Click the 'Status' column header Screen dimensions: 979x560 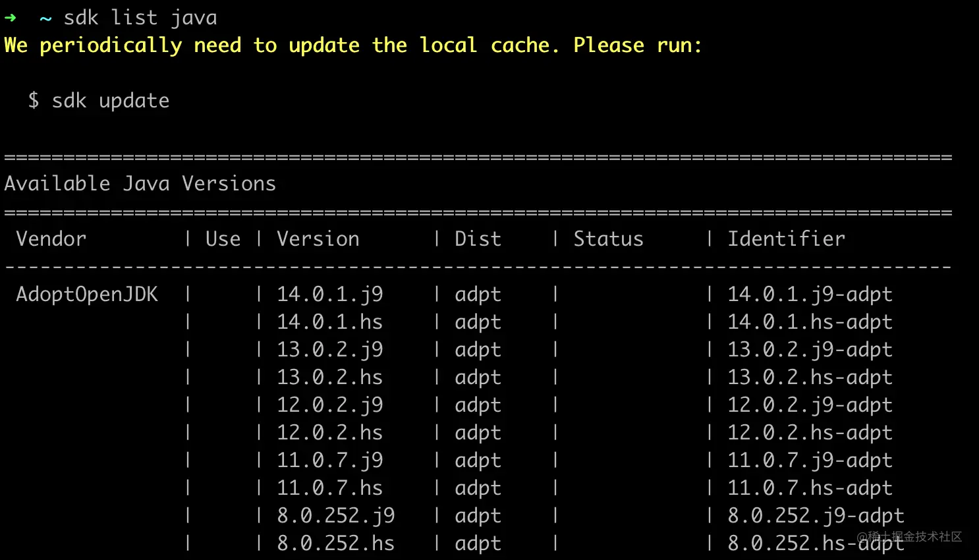(x=608, y=238)
